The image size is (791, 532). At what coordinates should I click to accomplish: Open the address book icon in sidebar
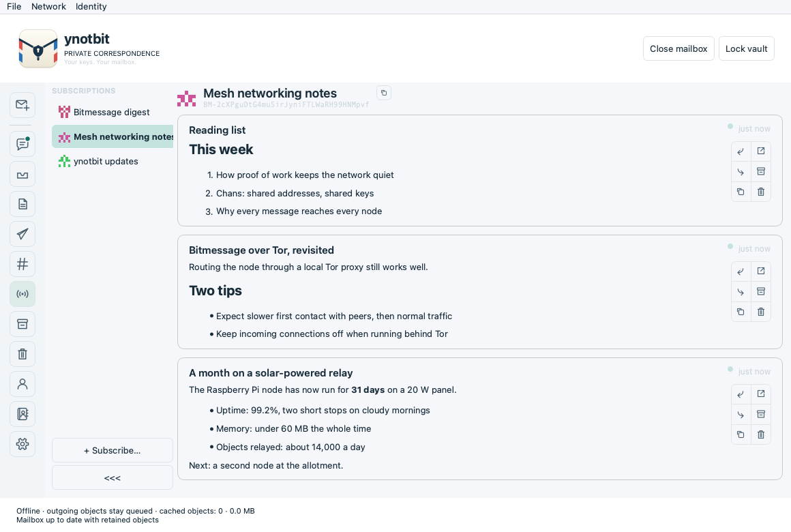point(23,414)
